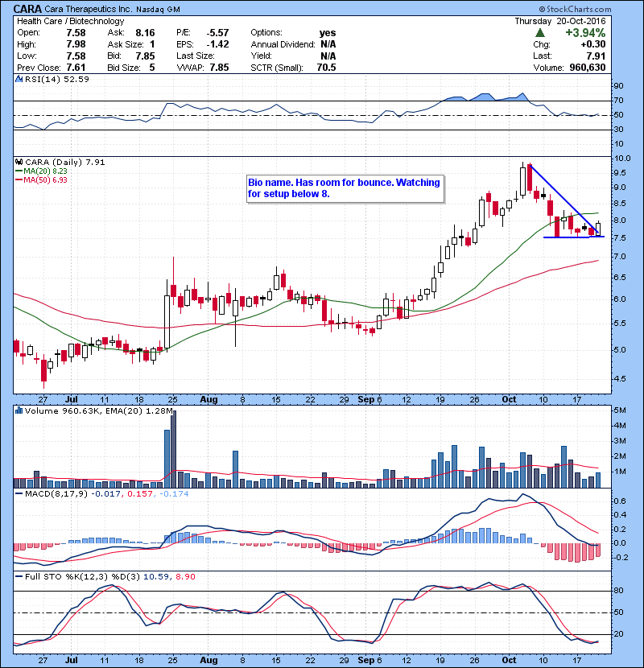Click the High value 7.98

(76, 44)
